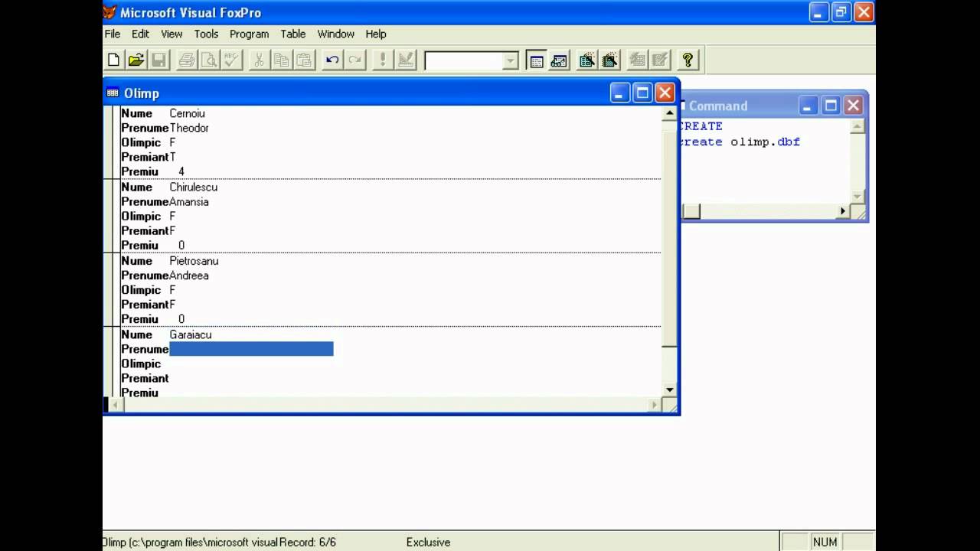Open the Program menu

click(249, 34)
